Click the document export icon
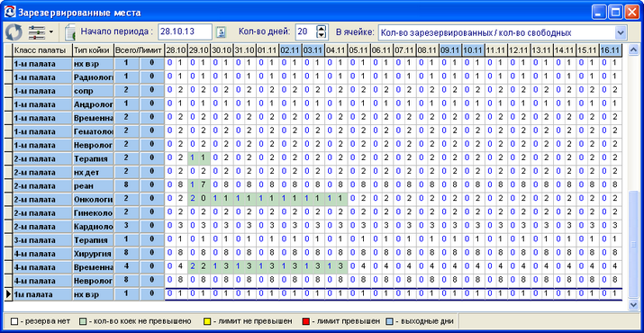 [x=70, y=32]
